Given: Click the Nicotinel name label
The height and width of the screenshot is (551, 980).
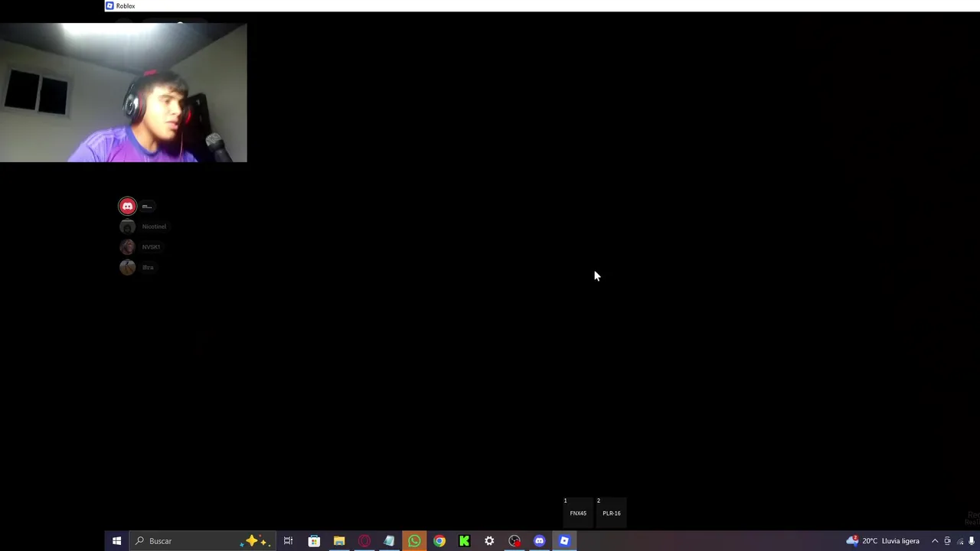Looking at the screenshot, I should [x=154, y=227].
